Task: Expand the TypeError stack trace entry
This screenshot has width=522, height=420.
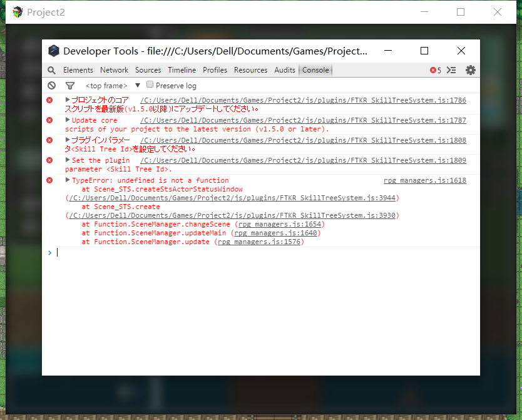Action: [x=68, y=180]
